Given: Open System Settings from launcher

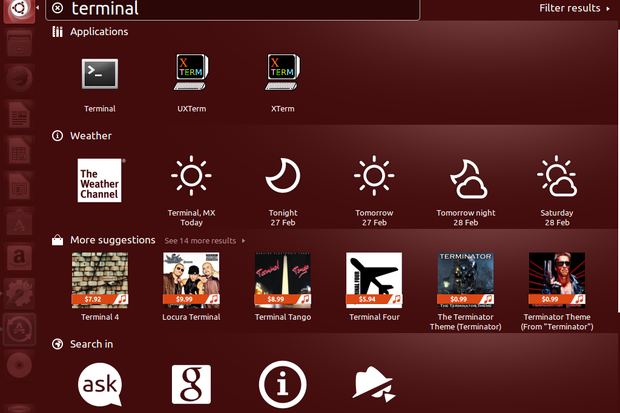Looking at the screenshot, I should point(19,293).
